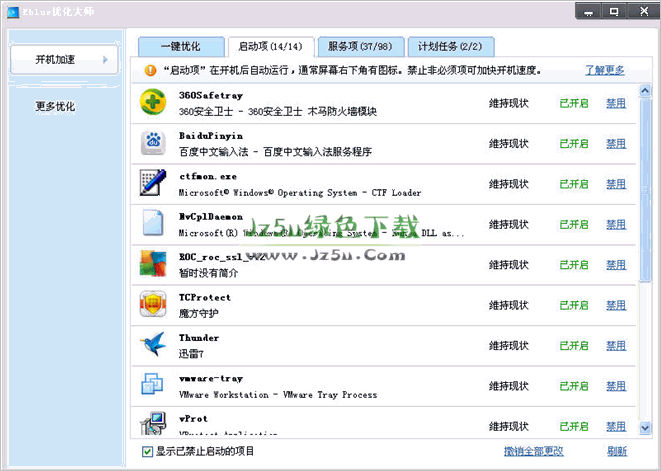Select the 360Safetray entry name
The image size is (661, 471).
coord(211,96)
